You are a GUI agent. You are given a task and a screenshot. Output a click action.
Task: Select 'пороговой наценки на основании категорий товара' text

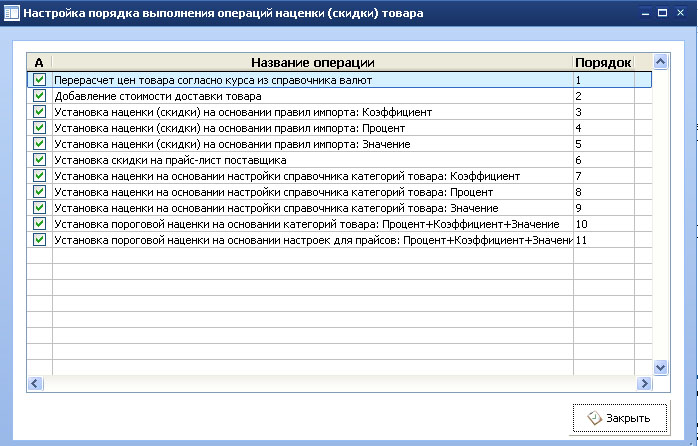307,224
